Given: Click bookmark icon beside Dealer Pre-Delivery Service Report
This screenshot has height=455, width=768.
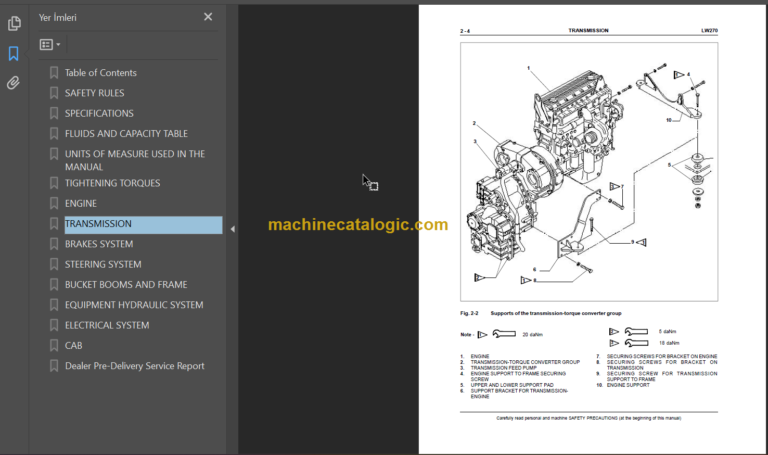Looking at the screenshot, I should [x=54, y=366].
